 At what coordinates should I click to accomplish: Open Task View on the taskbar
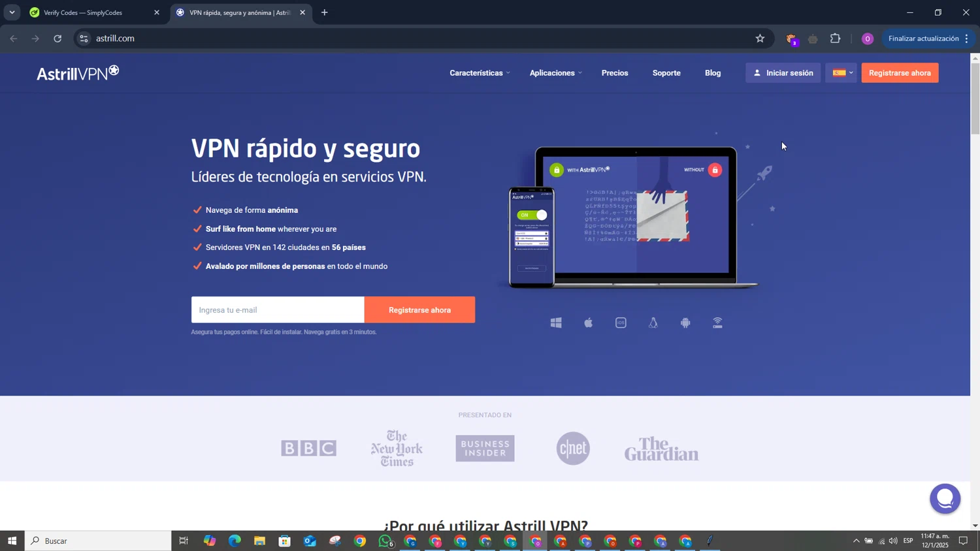tap(184, 541)
